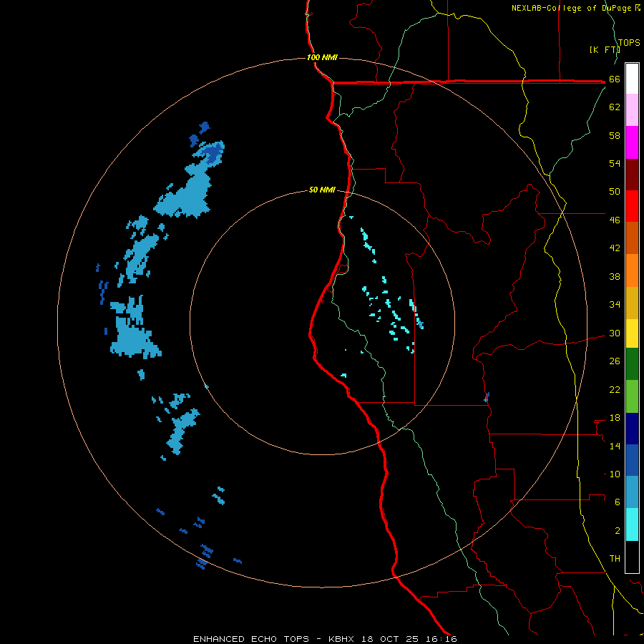The height and width of the screenshot is (644, 644).
Task: Click the light blue legend swatch
Action: 632,492
